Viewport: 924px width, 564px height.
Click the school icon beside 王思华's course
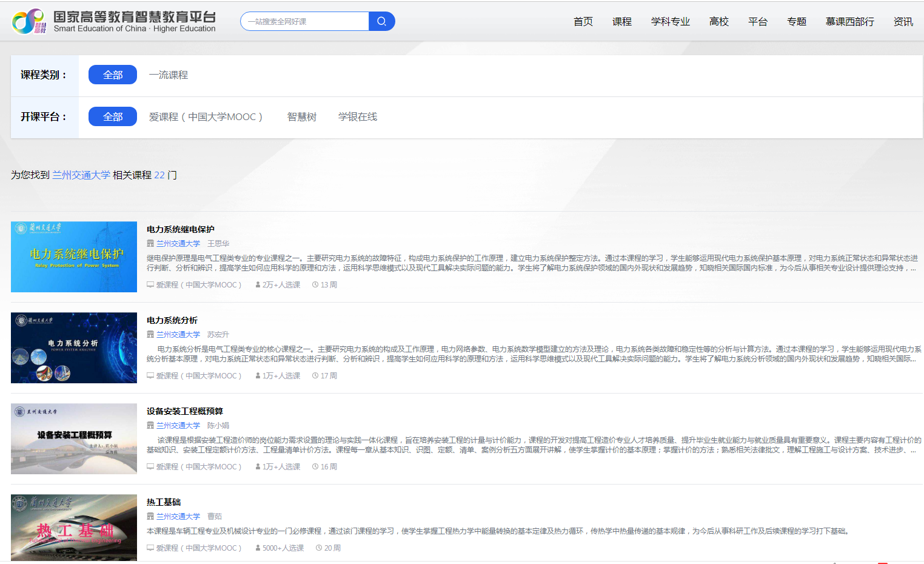click(x=150, y=244)
